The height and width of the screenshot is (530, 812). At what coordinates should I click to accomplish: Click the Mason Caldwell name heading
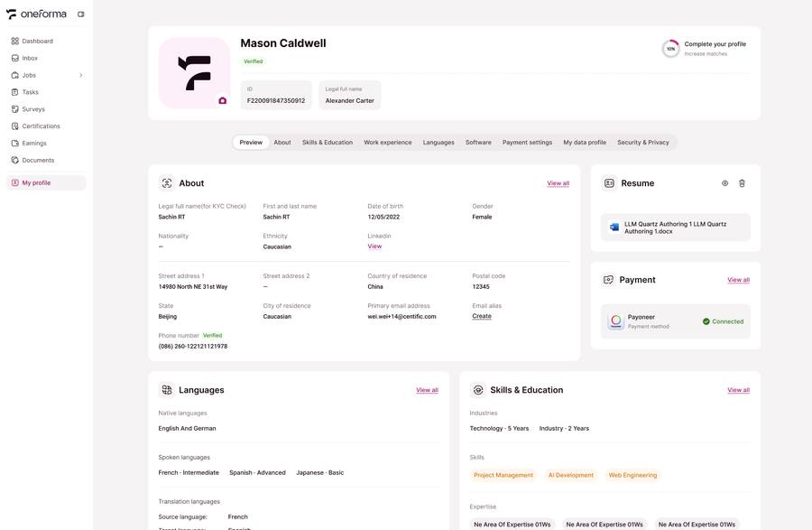click(x=283, y=43)
